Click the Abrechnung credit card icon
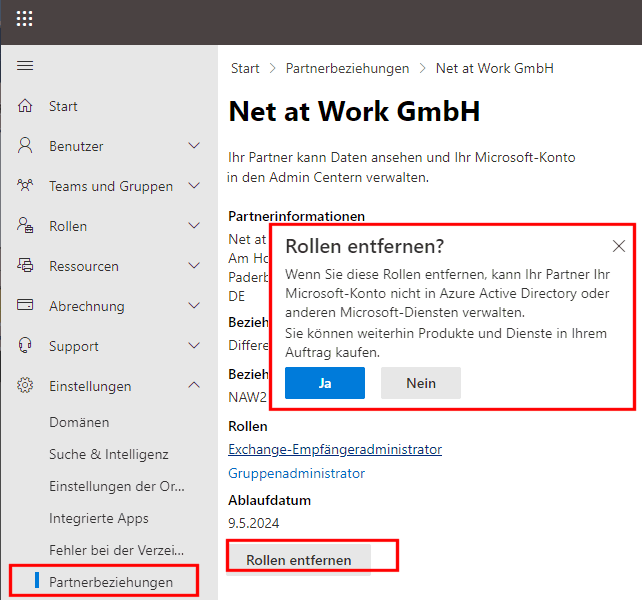642x600 pixels. (x=25, y=305)
